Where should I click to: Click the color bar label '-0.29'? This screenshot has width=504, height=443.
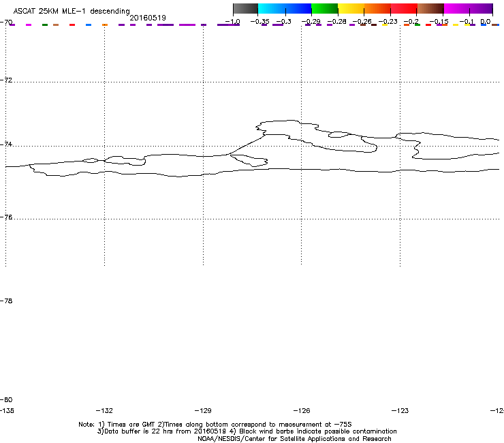coord(311,22)
